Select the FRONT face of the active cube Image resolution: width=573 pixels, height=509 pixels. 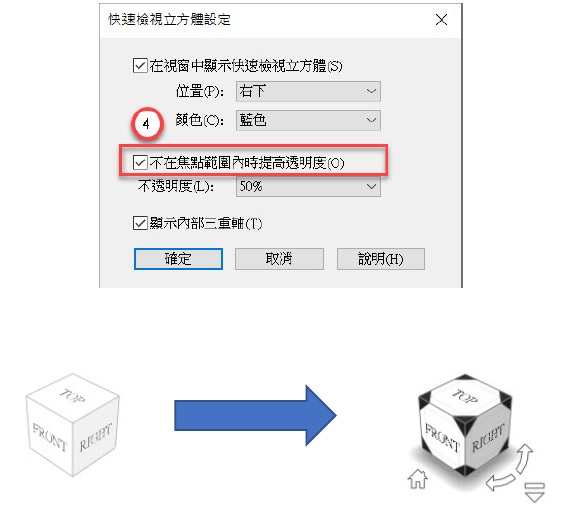pos(442,438)
